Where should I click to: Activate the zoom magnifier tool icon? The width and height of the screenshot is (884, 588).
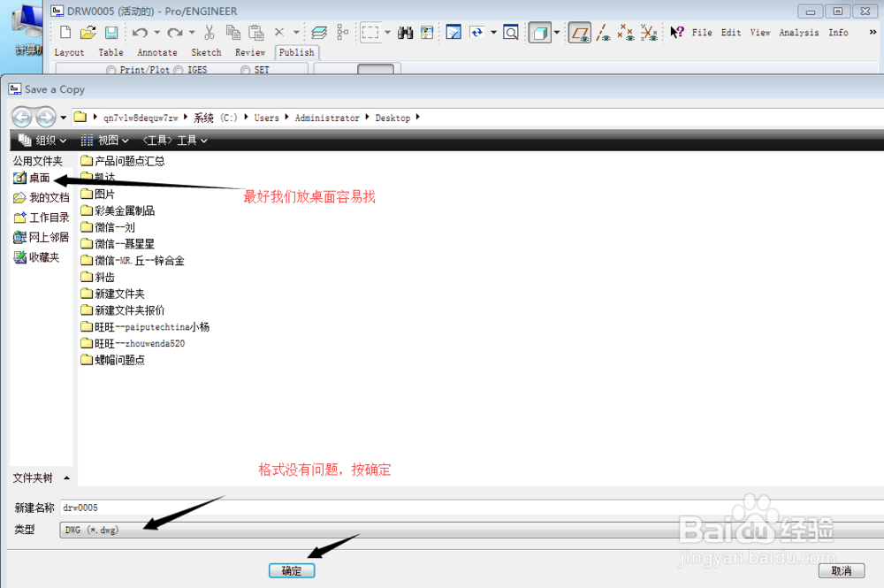coord(510,32)
